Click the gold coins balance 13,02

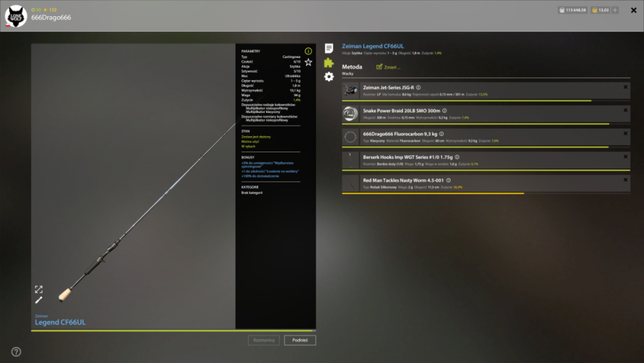tap(600, 10)
